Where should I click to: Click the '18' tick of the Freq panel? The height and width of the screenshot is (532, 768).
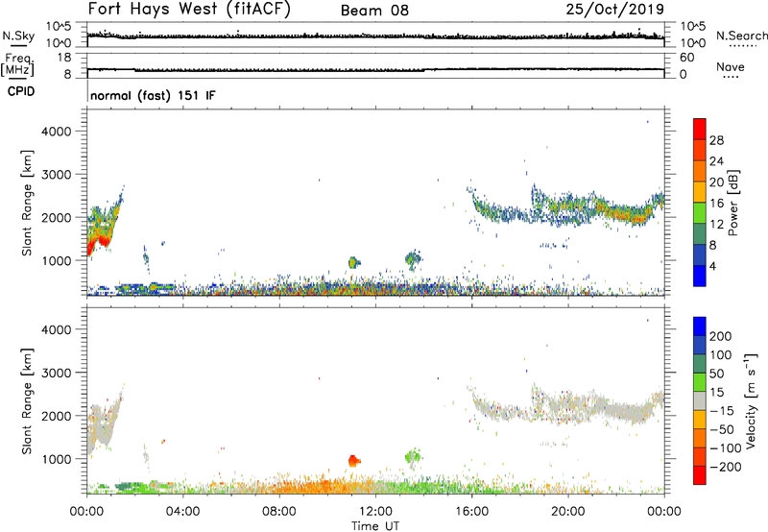click(x=64, y=58)
